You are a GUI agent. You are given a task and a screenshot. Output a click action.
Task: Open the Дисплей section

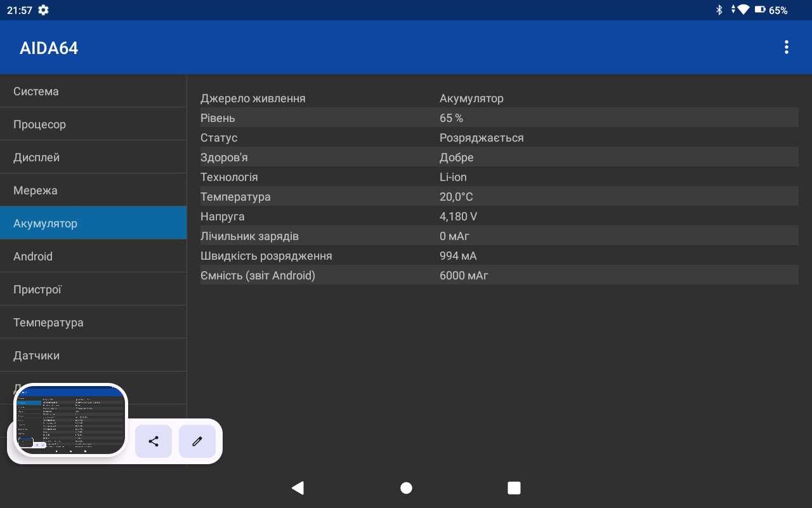click(x=93, y=157)
